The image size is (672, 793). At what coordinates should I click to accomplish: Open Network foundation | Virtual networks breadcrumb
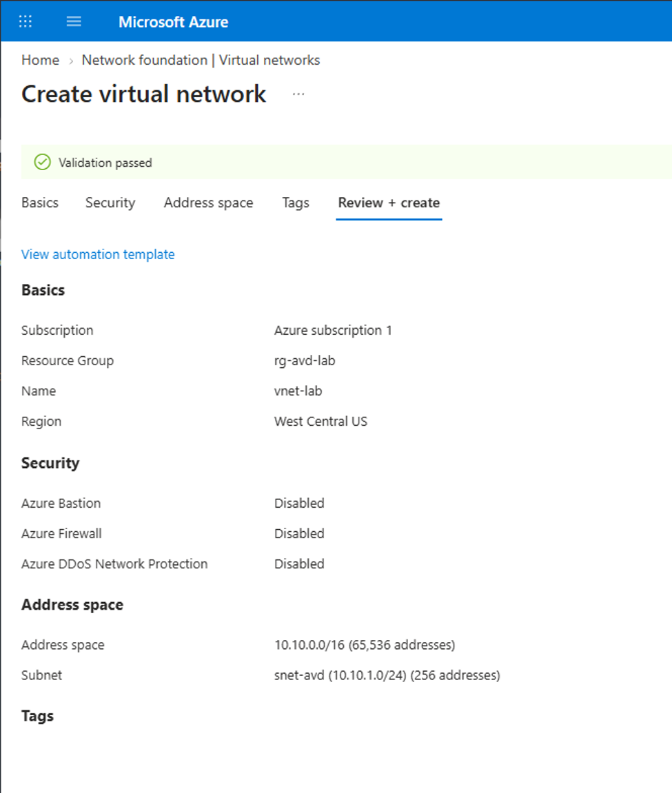coord(201,60)
